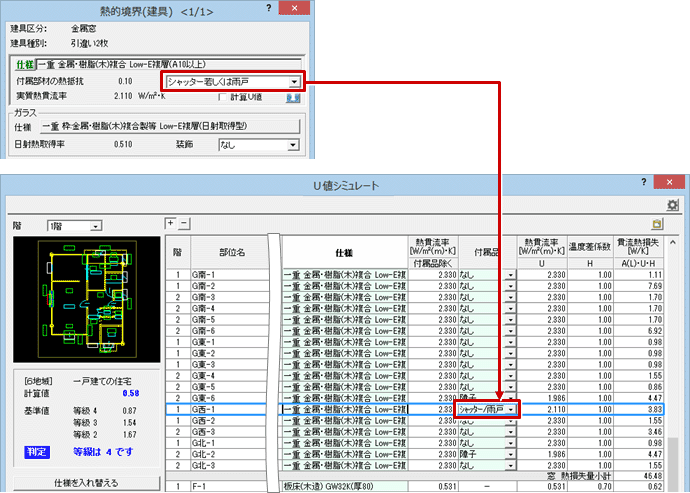690x493 pixels.
Task: Click the 部位名 column header
Action: coord(232,252)
